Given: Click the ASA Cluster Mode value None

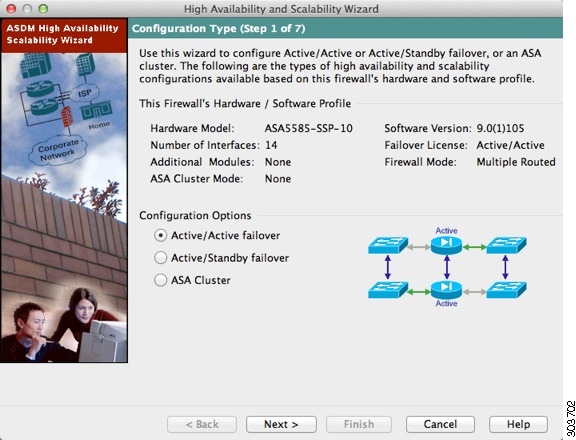Looking at the screenshot, I should click(x=278, y=179).
